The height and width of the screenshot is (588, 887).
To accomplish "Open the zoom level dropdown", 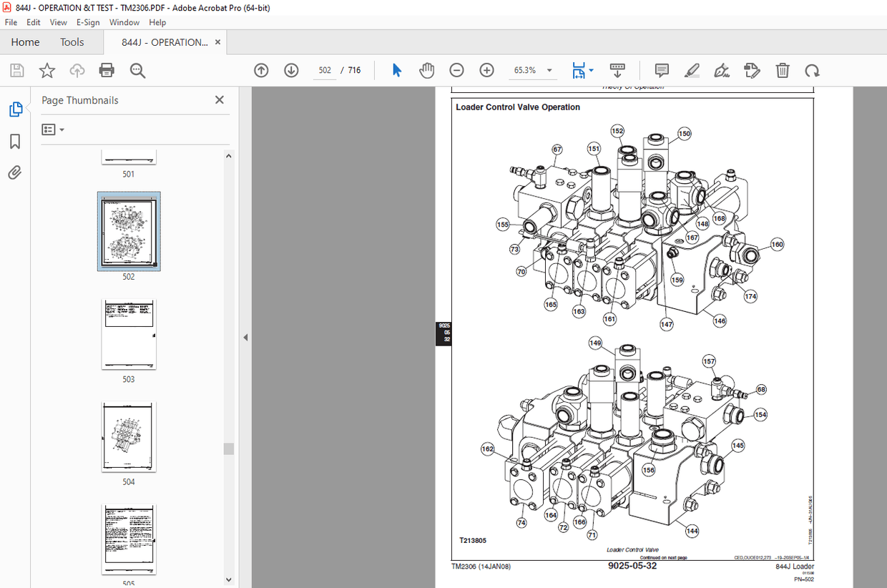I will tap(549, 70).
